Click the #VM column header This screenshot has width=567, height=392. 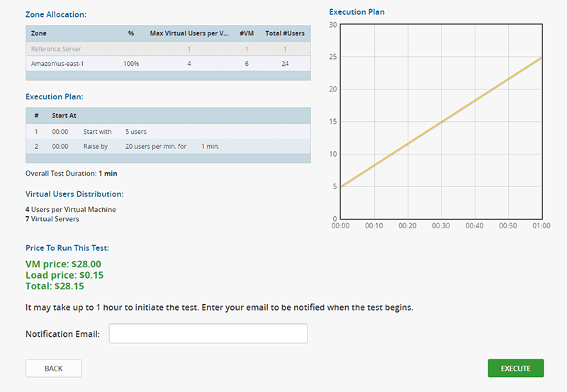pyautogui.click(x=247, y=33)
